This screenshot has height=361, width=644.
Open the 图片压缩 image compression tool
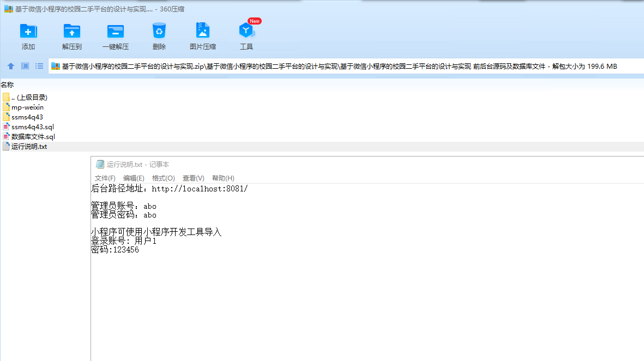click(202, 31)
